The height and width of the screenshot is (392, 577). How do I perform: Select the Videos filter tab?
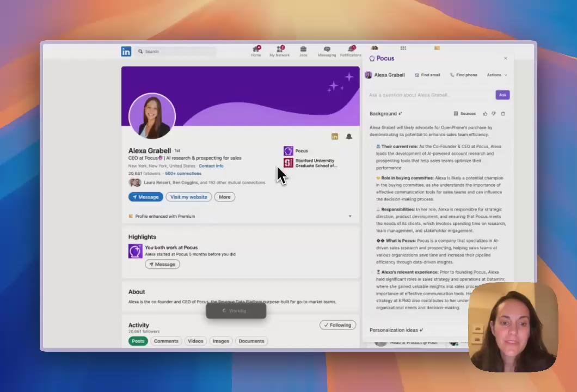coord(195,341)
